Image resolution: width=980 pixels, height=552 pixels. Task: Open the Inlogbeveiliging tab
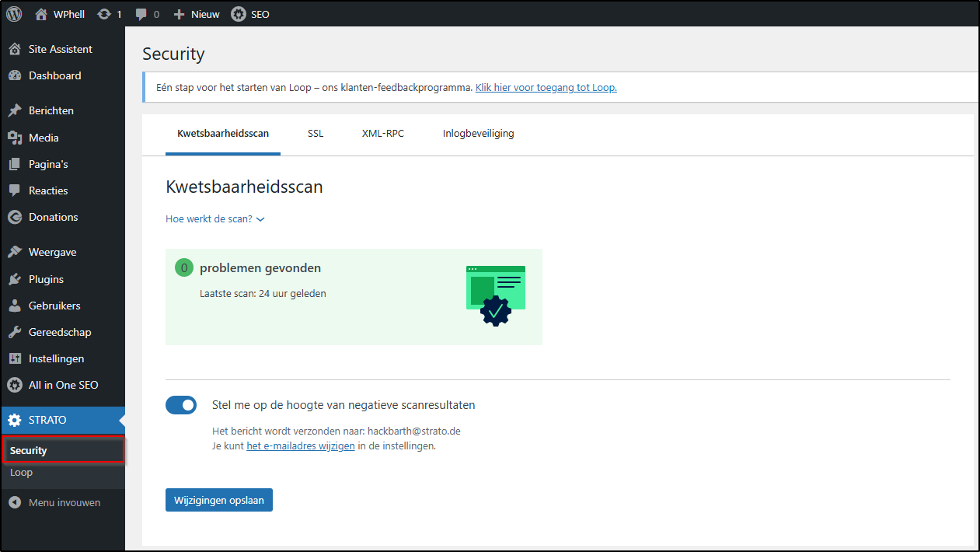pyautogui.click(x=478, y=133)
